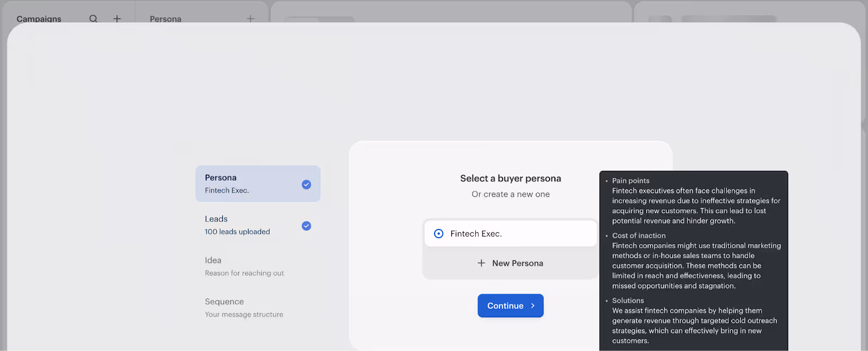Click the Campaigns header tab
This screenshot has height=351, width=868.
click(39, 19)
